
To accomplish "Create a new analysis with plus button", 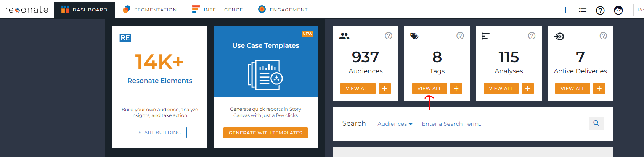I will (x=528, y=88).
